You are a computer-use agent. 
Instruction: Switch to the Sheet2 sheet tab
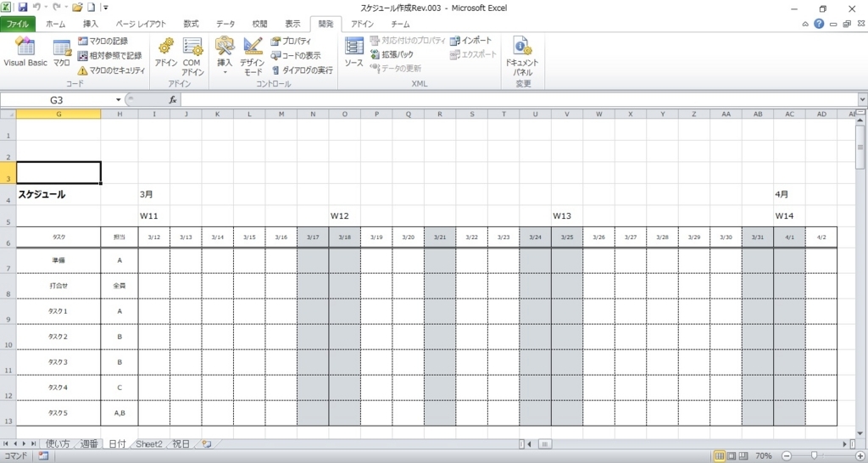tap(149, 444)
